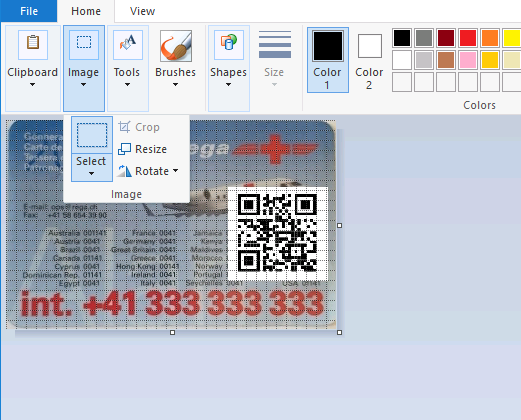The width and height of the screenshot is (521, 420).
Task: Open the Brushes dropdown arrow
Action: [175, 85]
